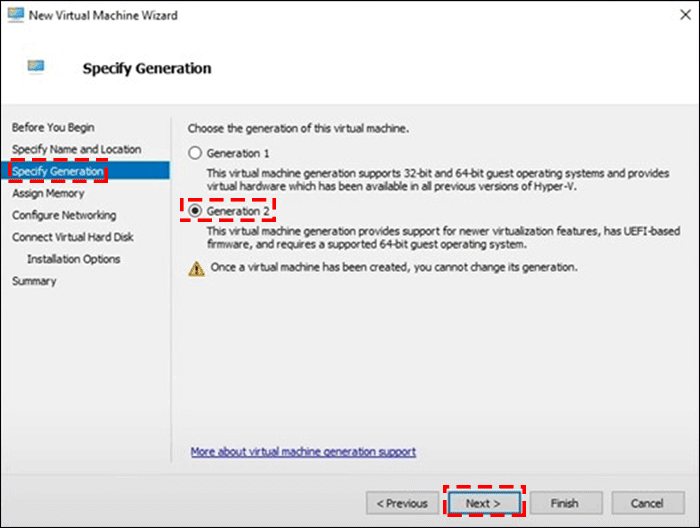Click the yellow warning icon
This screenshot has width=700, height=528.
click(197, 268)
